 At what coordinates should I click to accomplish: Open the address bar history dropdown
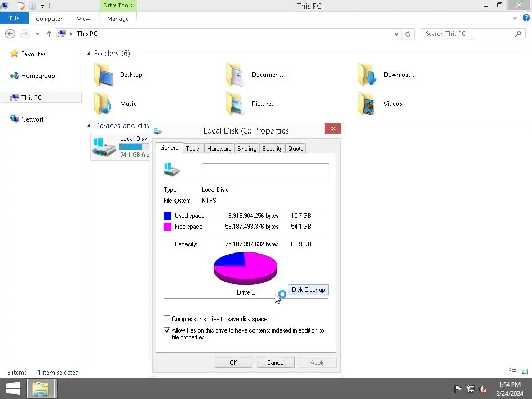click(396, 34)
